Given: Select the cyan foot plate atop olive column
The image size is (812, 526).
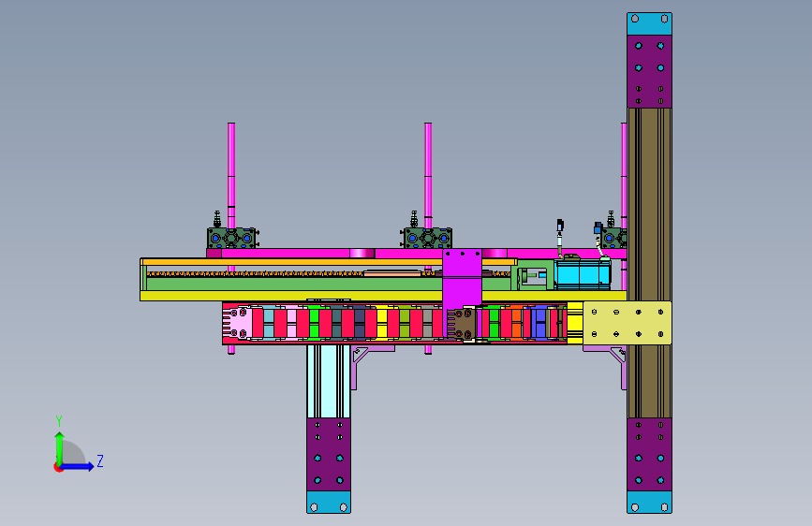Looking at the screenshot, I should point(649,23).
